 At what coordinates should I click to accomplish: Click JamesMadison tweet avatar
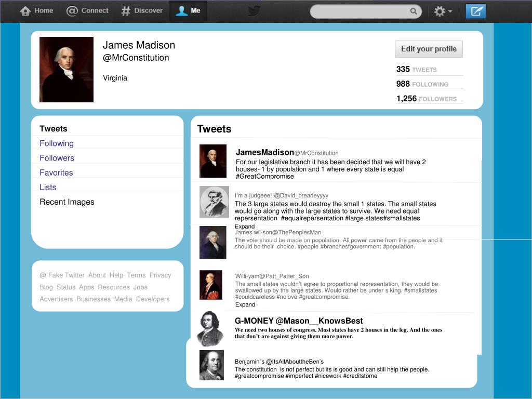coord(213,161)
